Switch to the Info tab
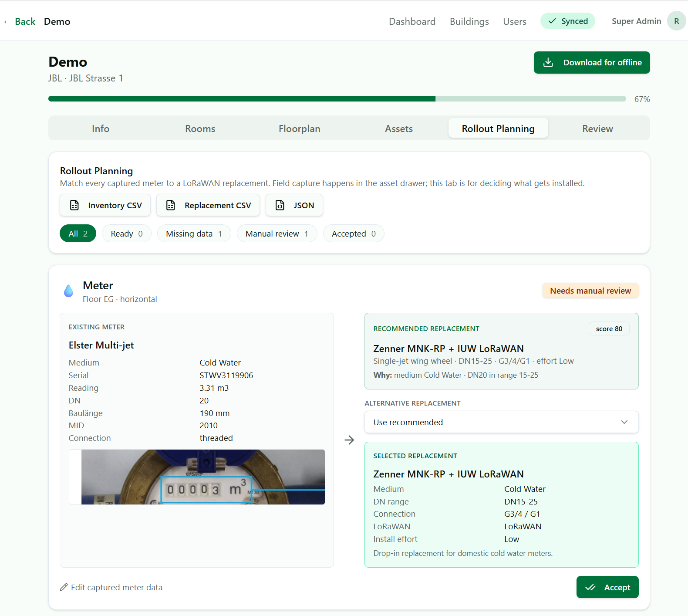This screenshot has width=688, height=616. point(101,129)
